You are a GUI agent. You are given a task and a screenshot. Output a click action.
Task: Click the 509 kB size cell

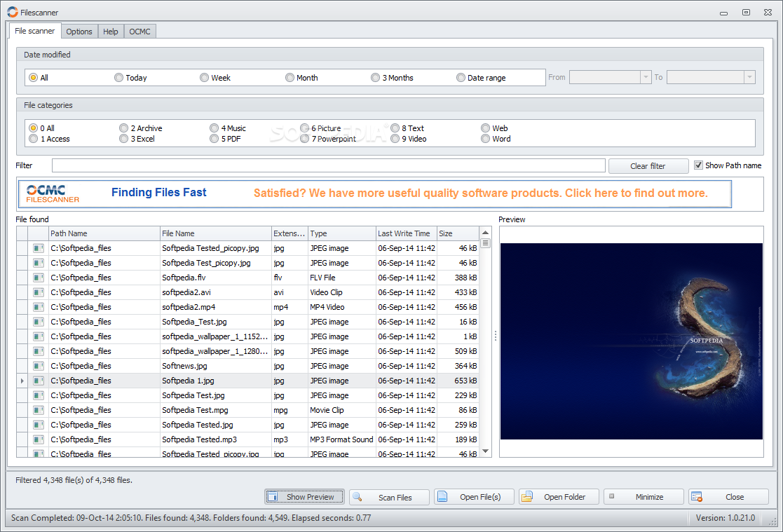tap(458, 351)
